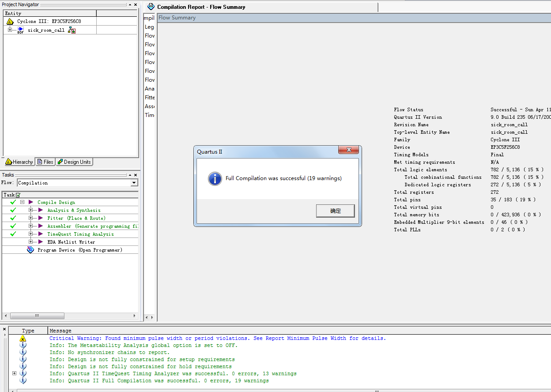
Task: Click the sick_room_call BDF file icon
Action: 20,30
